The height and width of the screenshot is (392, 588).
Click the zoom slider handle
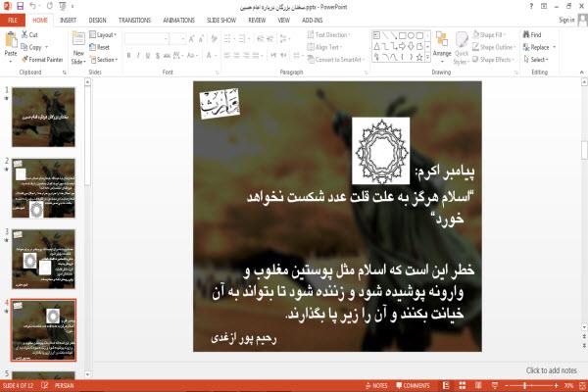[524, 385]
